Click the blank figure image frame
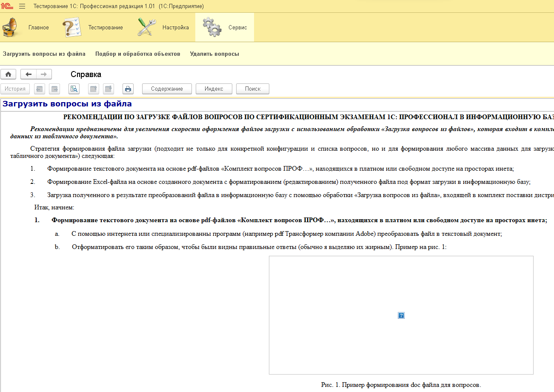The image size is (554, 392). point(401,315)
